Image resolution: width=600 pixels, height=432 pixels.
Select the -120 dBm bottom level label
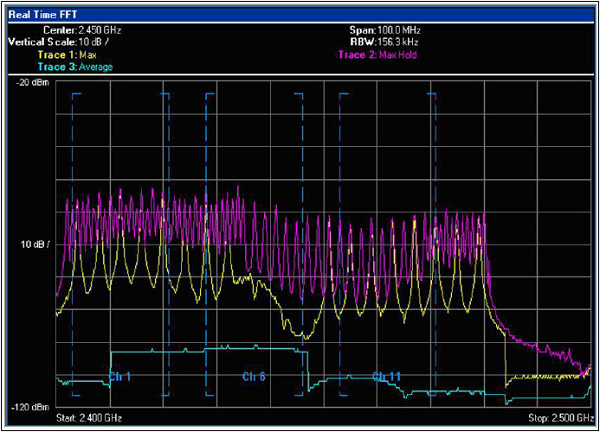pyautogui.click(x=29, y=408)
